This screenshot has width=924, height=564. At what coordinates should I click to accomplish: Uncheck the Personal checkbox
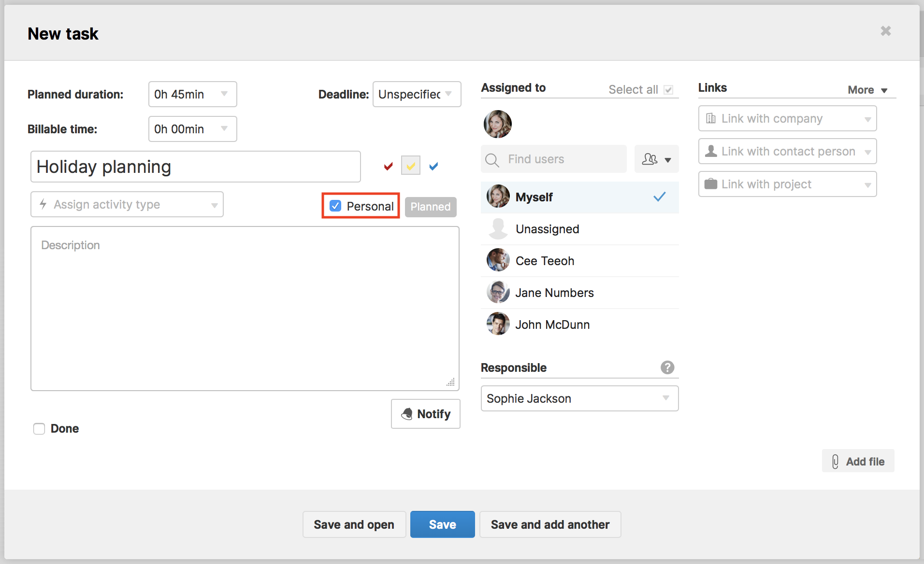click(x=335, y=206)
